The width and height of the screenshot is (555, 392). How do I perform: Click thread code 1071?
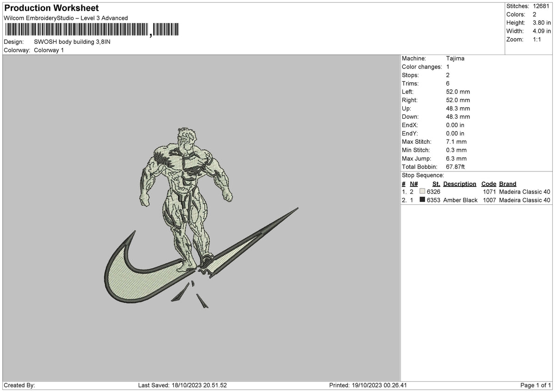pyautogui.click(x=489, y=192)
